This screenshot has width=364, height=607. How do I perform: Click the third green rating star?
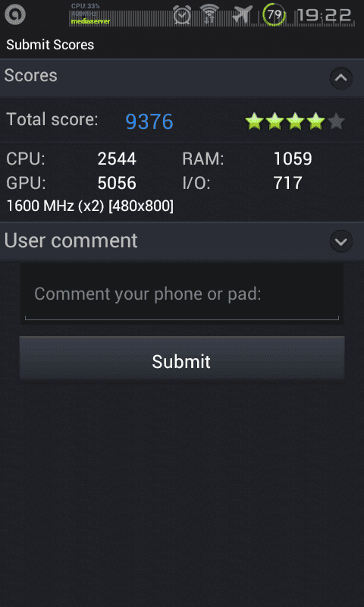click(x=296, y=121)
